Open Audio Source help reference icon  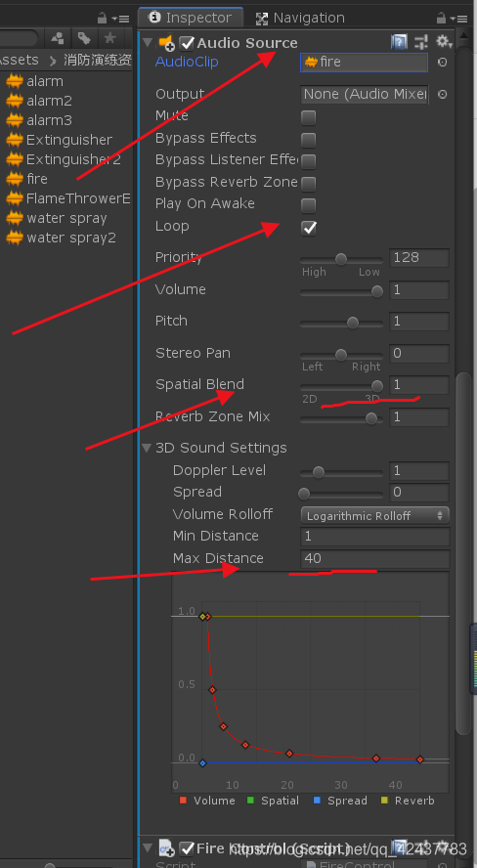coord(399,42)
